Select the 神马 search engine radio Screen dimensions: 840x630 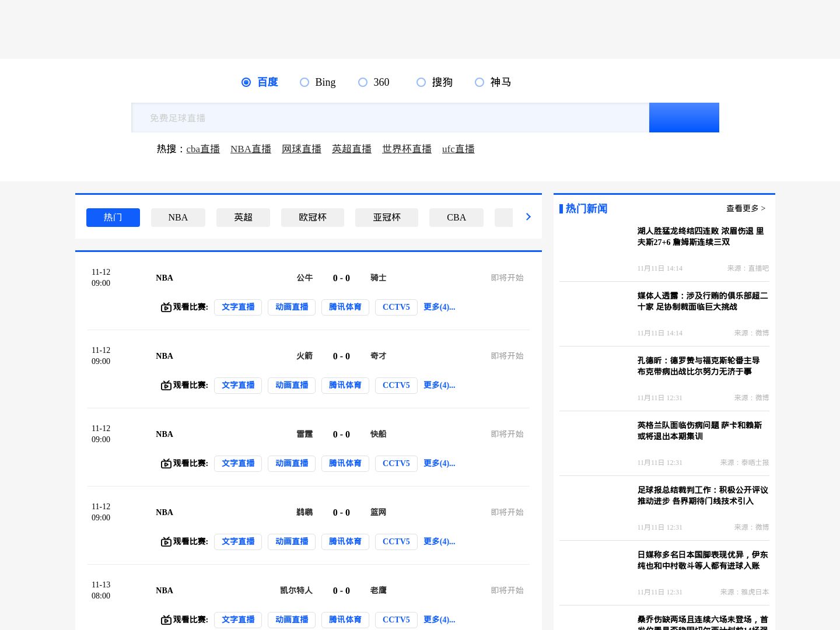(x=480, y=82)
